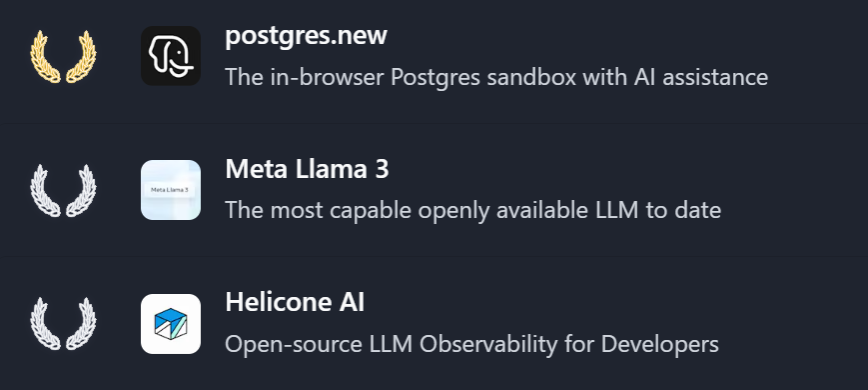Visit the Meta Llama 3 title link
This screenshot has width=868, height=390.
308,169
